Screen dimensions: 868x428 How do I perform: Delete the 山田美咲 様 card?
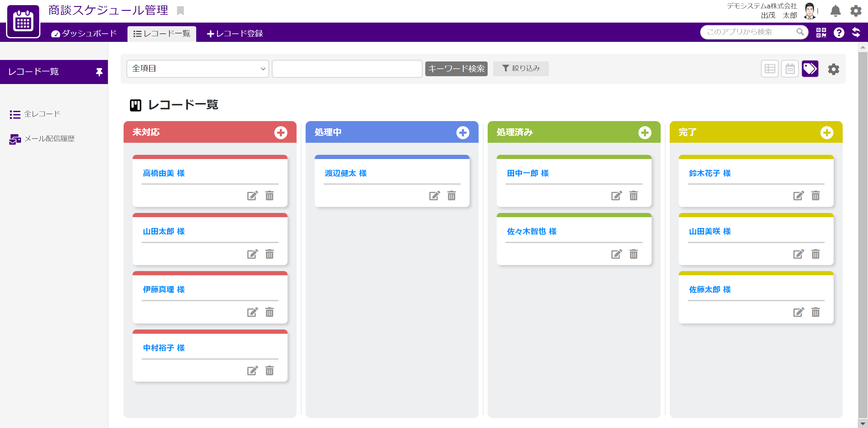(816, 254)
